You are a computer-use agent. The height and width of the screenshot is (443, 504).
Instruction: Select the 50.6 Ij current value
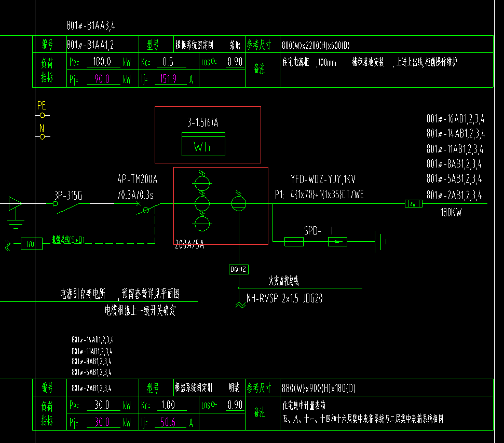pos(168,422)
